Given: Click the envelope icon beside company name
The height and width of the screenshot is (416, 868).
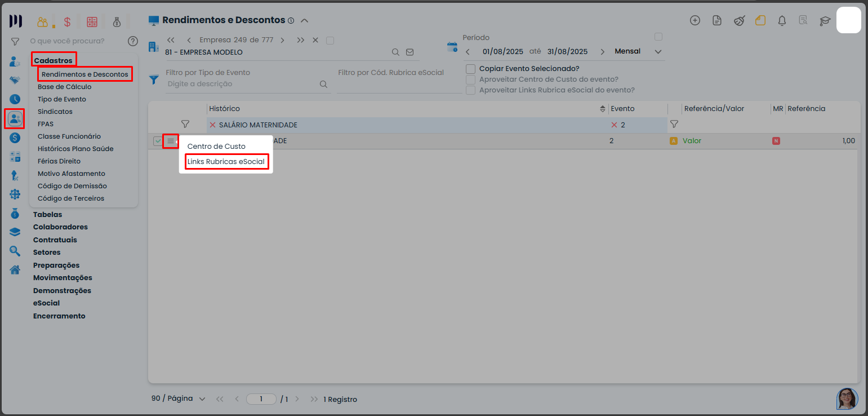Looking at the screenshot, I should coord(410,52).
